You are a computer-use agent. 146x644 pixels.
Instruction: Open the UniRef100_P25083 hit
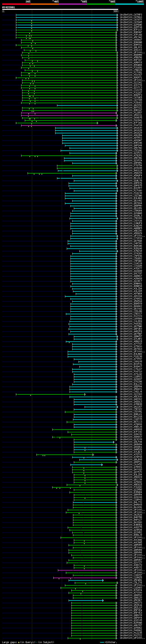click(x=131, y=103)
